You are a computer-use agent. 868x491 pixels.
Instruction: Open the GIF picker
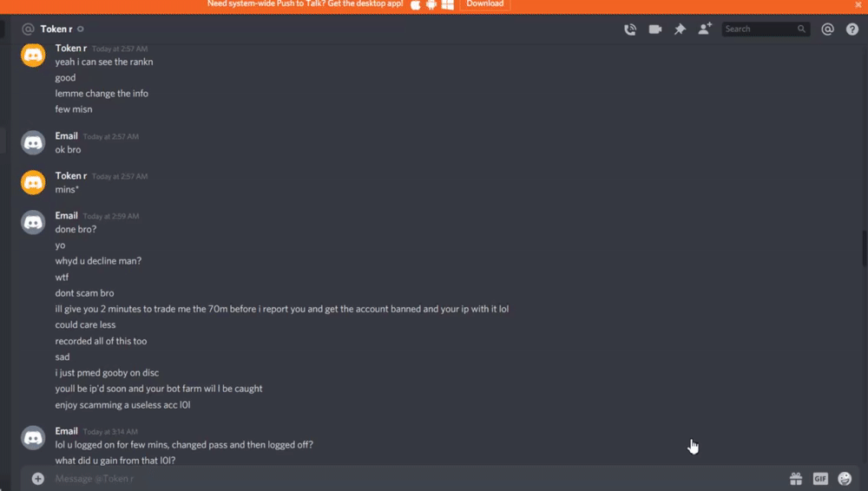(820, 478)
